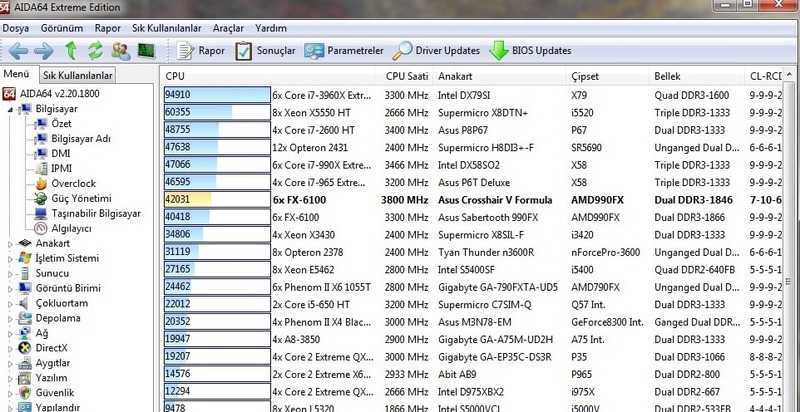
Task: Click the Aygıtlar tree icon
Action: (24, 363)
